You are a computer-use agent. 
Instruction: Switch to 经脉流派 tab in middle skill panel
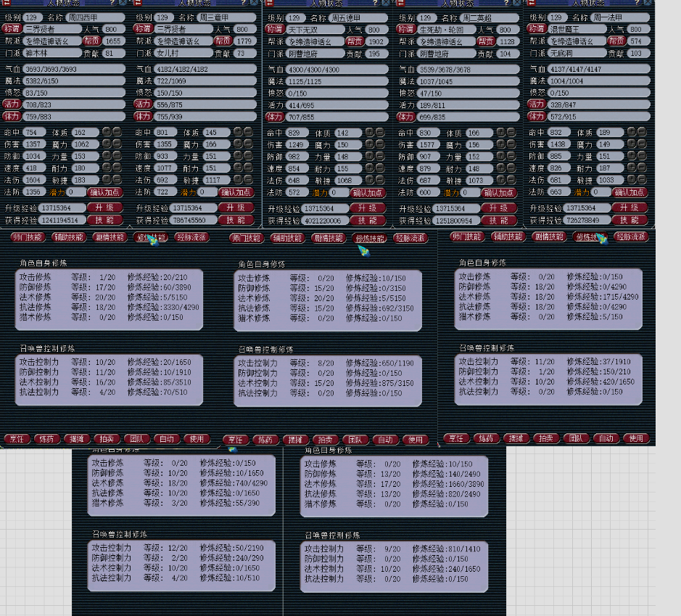[x=410, y=238]
